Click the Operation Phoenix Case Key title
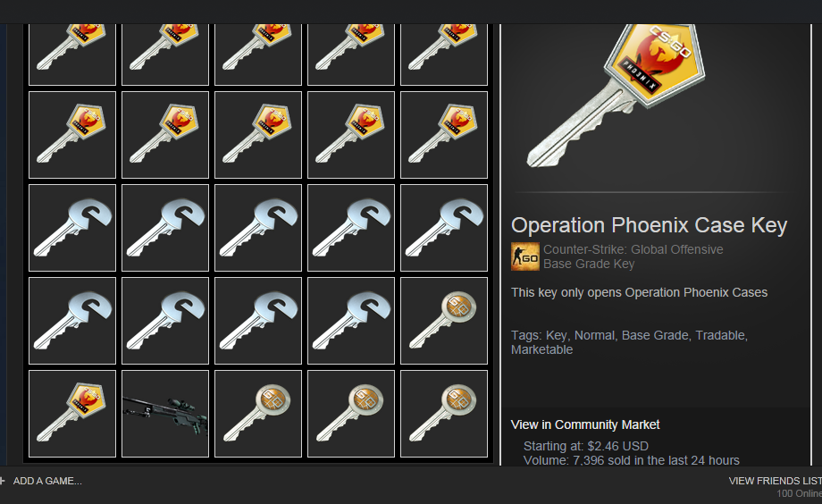This screenshot has height=504, width=822. pyautogui.click(x=649, y=225)
